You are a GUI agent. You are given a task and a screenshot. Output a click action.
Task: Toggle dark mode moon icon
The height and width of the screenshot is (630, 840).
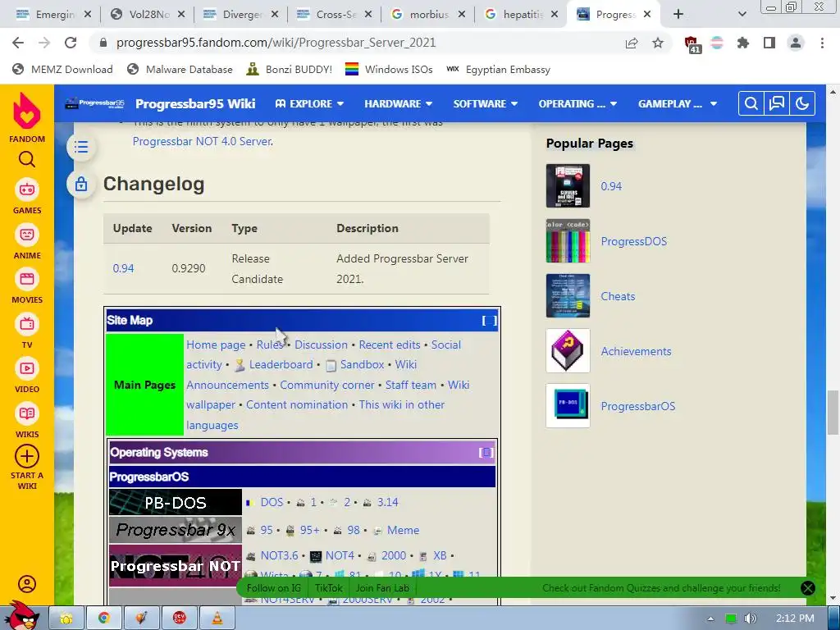(x=802, y=103)
